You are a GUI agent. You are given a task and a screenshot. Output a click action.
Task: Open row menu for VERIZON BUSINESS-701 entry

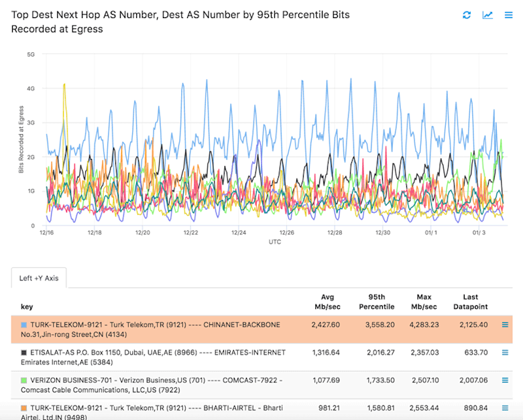pyautogui.click(x=505, y=380)
